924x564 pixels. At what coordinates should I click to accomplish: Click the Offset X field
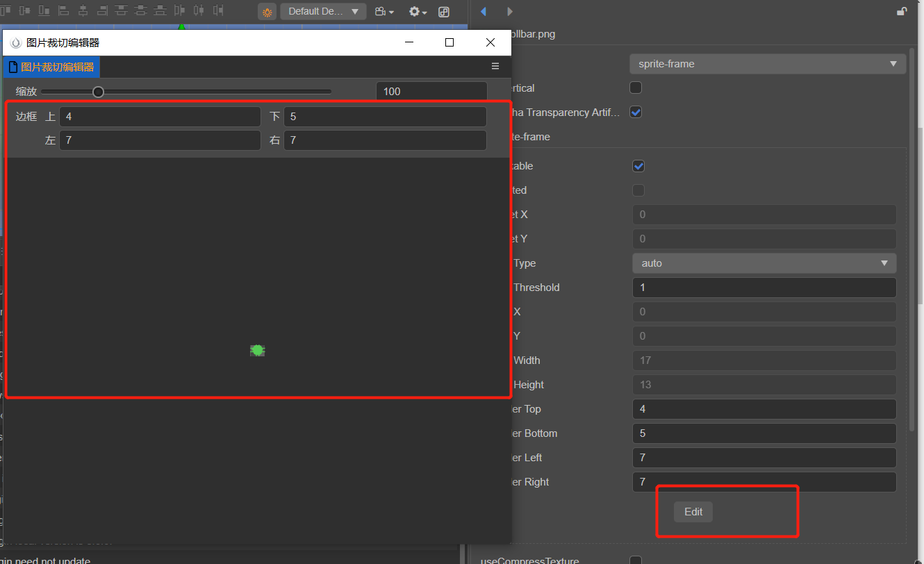(764, 215)
